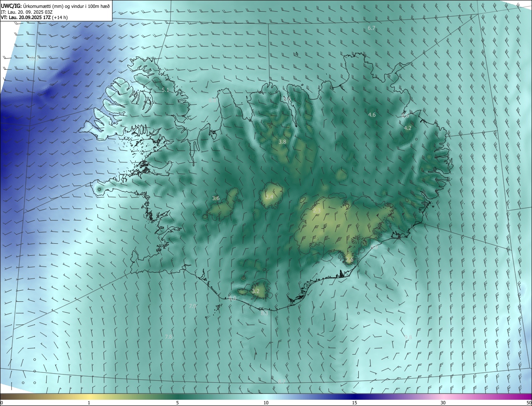The width and height of the screenshot is (532, 406).
Task: Click the title line "UWC/IG: Úrkomumætti (mm) og vindur í 100m hæð"
Action: [x=55, y=6]
